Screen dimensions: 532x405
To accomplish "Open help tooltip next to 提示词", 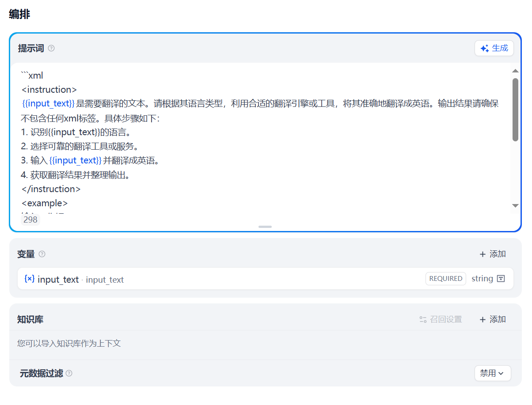I will point(51,48).
